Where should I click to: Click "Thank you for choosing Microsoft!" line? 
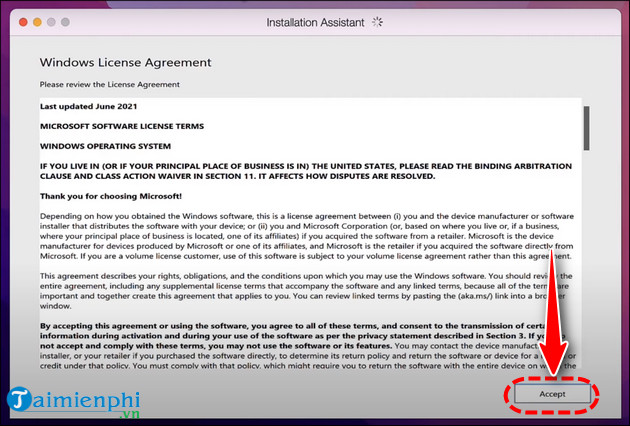pos(111,197)
